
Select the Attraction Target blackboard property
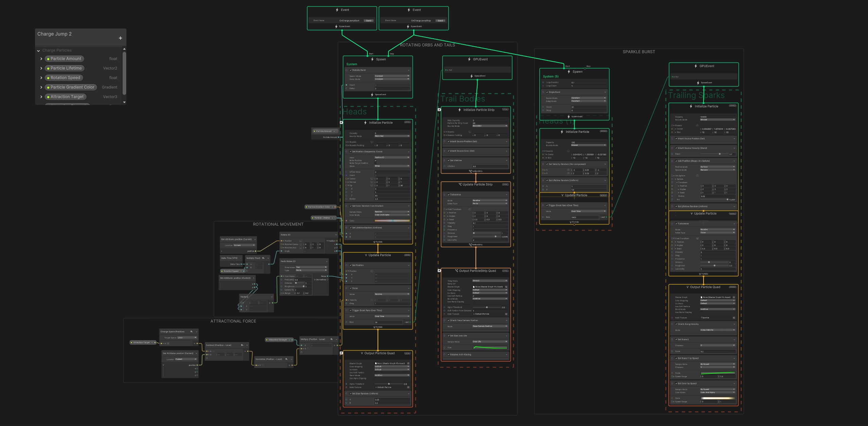coord(65,97)
